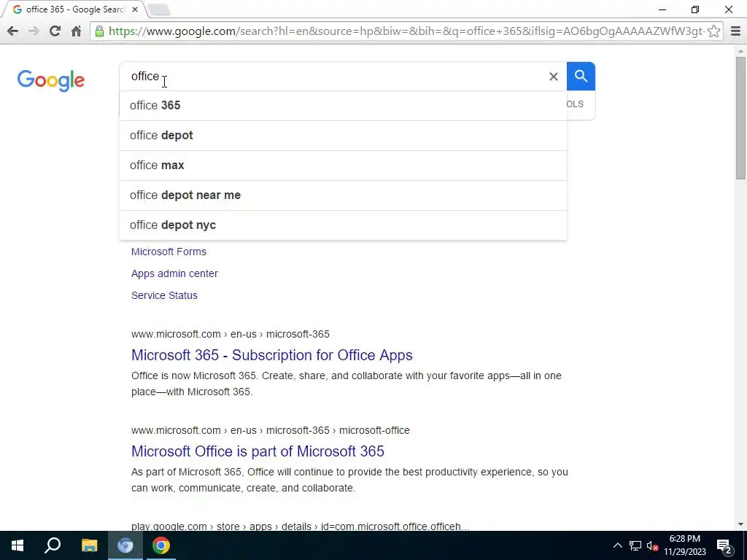The height and width of the screenshot is (560, 747).
Task: Click the Google Chrome taskbar icon
Action: click(x=161, y=545)
